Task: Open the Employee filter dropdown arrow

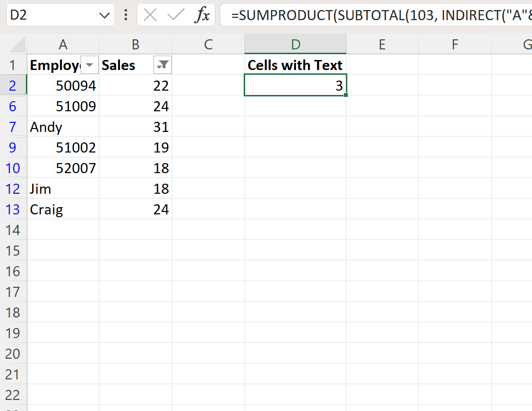Action: 89,65
